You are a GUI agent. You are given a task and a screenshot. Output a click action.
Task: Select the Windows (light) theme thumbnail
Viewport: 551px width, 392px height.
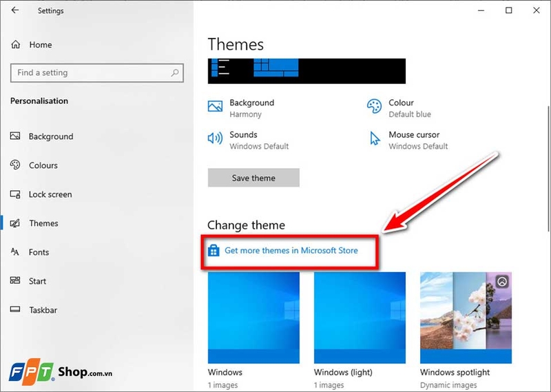pos(360,318)
